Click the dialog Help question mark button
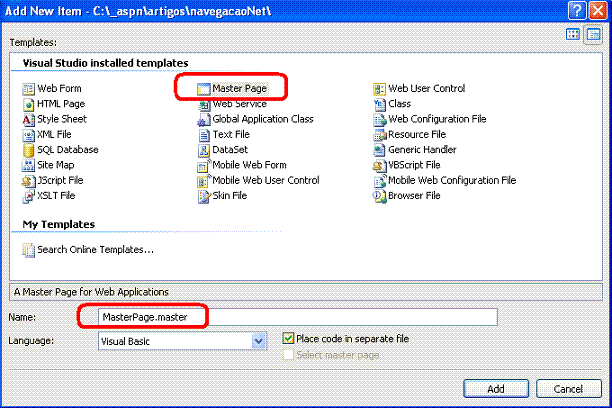This screenshot has height=408, width=612. pyautogui.click(x=577, y=11)
